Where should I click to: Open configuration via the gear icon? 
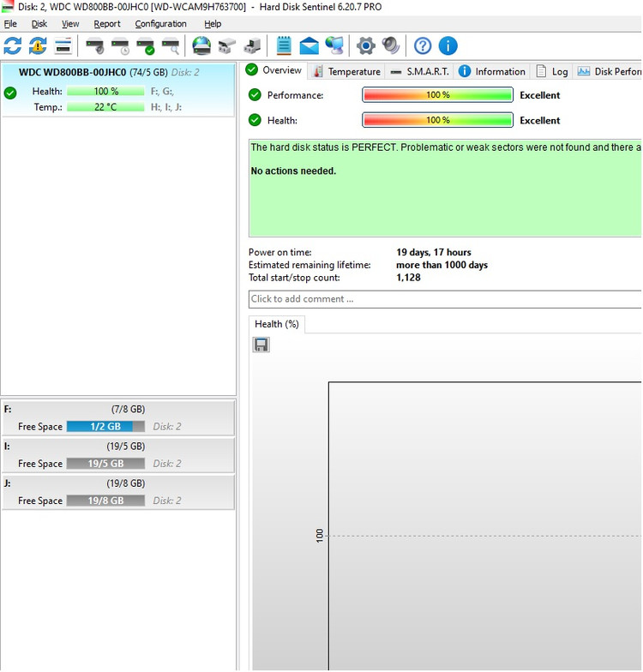coord(365,46)
